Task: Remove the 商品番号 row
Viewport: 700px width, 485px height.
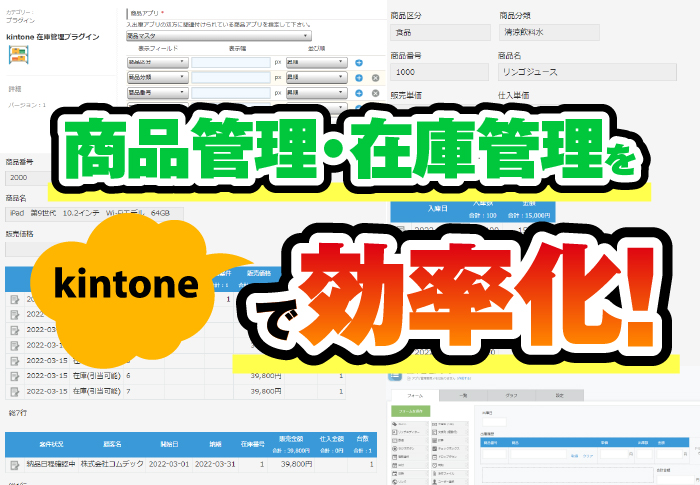Action: pyautogui.click(x=375, y=93)
